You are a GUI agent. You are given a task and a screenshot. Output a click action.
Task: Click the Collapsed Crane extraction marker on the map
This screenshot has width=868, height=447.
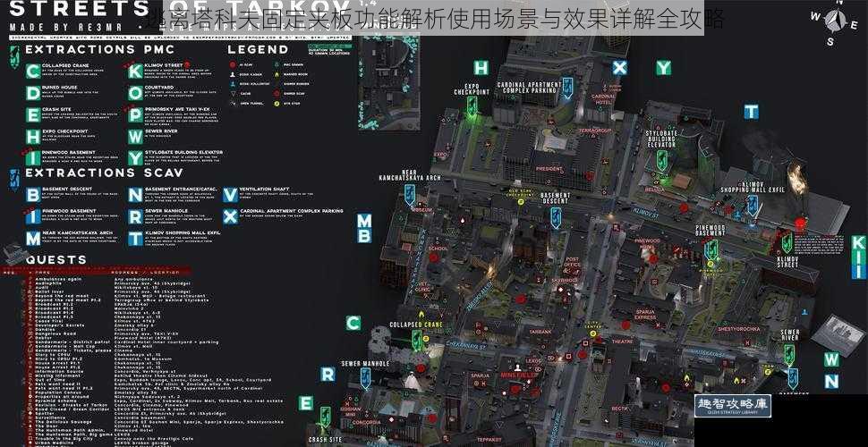(417, 341)
